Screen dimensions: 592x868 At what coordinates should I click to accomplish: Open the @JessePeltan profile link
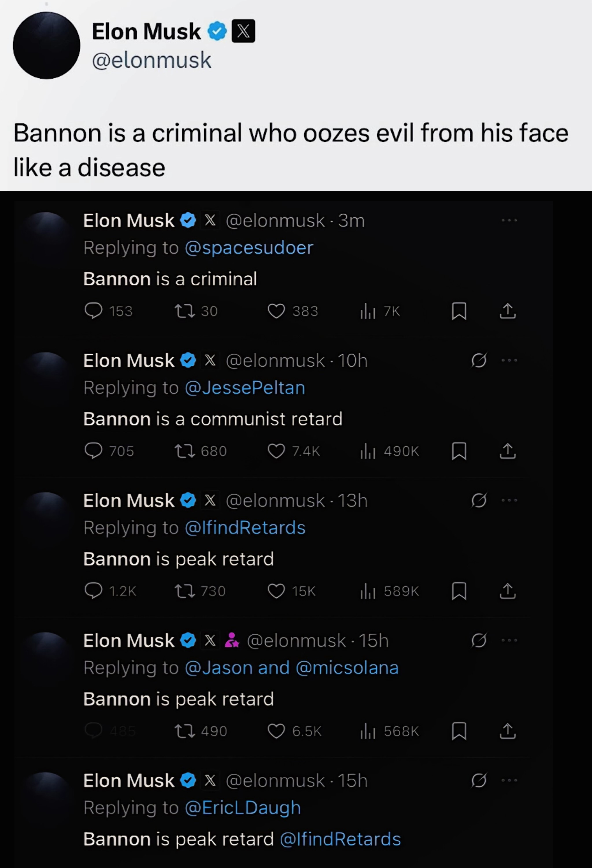click(245, 388)
